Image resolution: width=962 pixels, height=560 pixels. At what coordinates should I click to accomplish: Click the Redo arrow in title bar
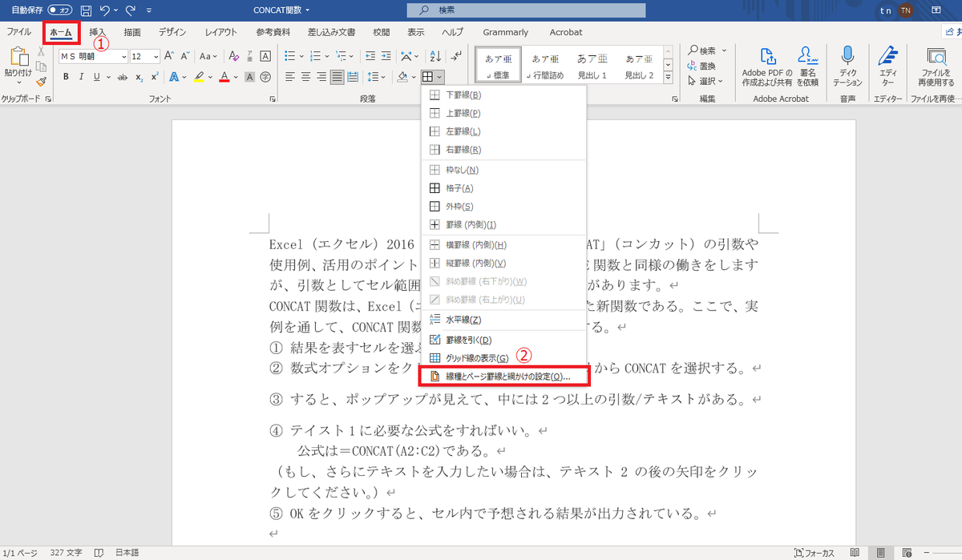131,10
